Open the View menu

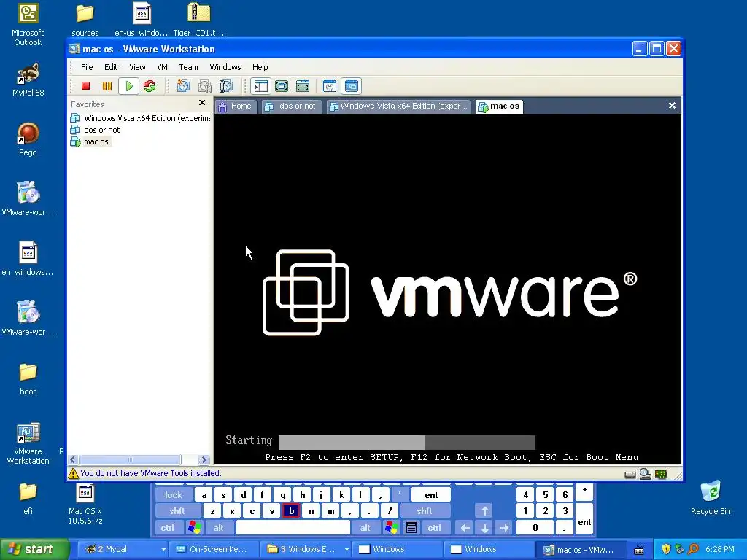[x=137, y=67]
